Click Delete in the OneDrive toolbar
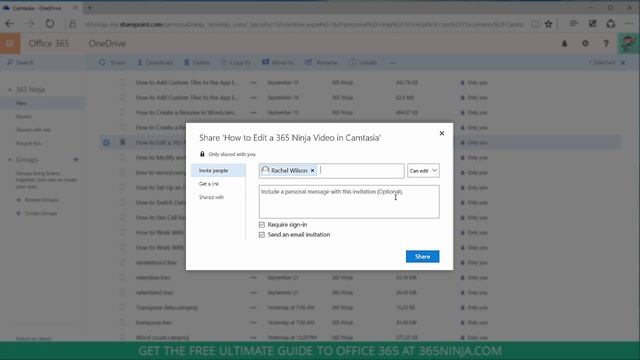640x360 pixels. 197,62
